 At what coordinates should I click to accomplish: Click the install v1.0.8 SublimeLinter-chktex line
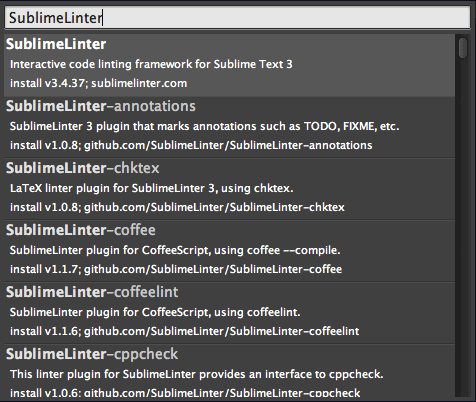(x=177, y=207)
